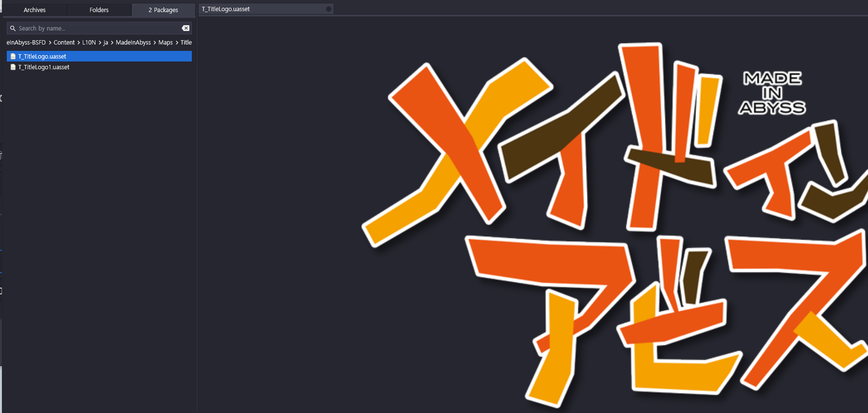The image size is (868, 413).
Task: Go to the Content breadcrumb folder
Action: pos(64,43)
